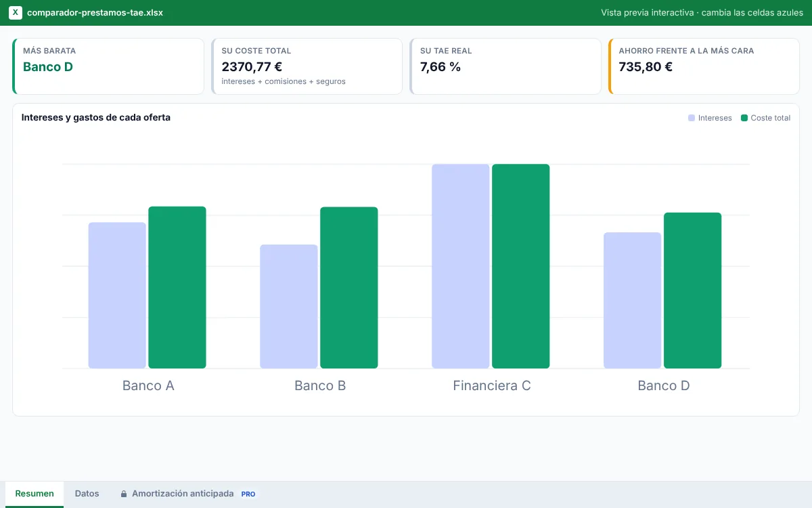Viewport: 812px width, 508px height.
Task: Click the file name comparador-prestamos-tae.xlsx
Action: coord(95,13)
